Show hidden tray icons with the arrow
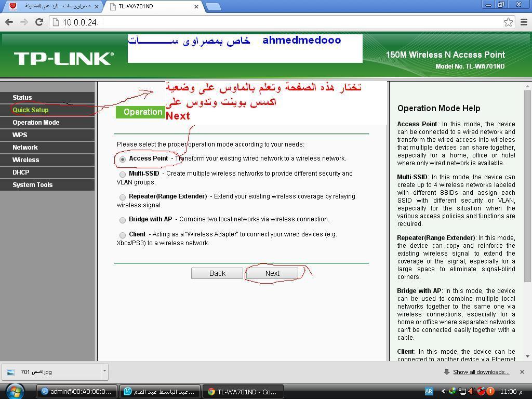Screen dimensions: 532x399 [x=443, y=392]
